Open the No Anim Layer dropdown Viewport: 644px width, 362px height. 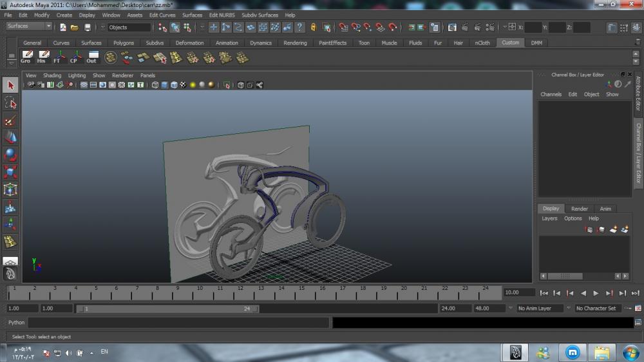click(541, 309)
